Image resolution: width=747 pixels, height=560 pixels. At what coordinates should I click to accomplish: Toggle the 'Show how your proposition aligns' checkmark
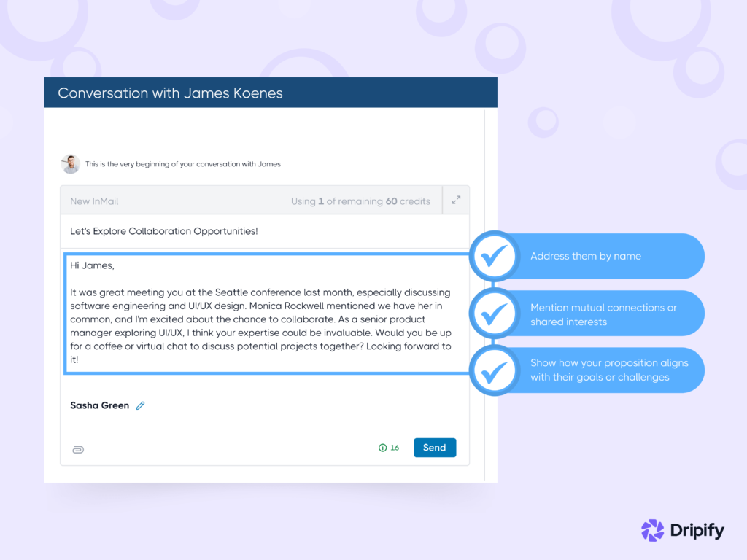click(x=495, y=370)
